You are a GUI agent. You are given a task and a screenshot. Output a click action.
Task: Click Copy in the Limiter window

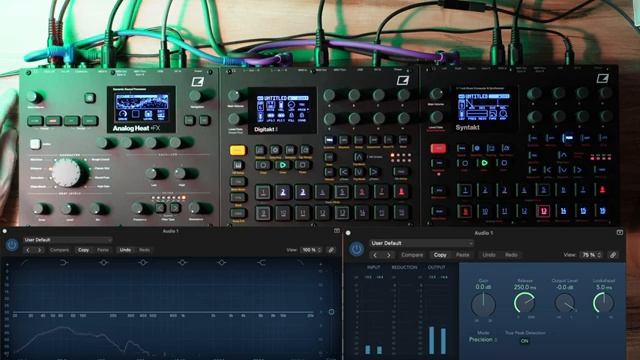pos(440,255)
